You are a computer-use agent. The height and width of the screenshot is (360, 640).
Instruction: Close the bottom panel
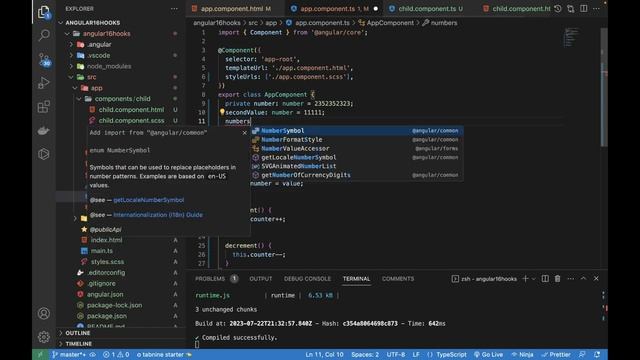pos(596,278)
